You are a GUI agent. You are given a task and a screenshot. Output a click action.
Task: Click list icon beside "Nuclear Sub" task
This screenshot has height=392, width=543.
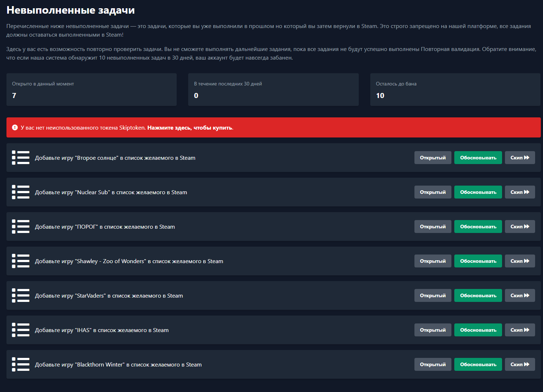20,192
